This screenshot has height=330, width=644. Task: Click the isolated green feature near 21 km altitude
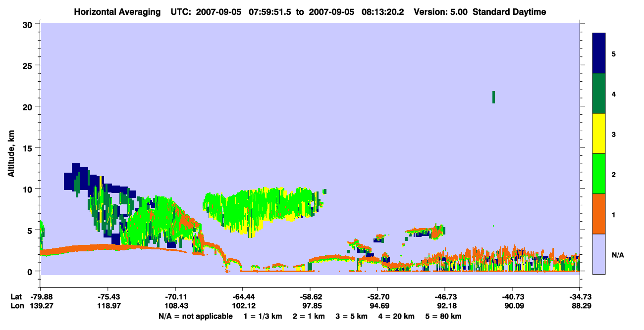[493, 97]
